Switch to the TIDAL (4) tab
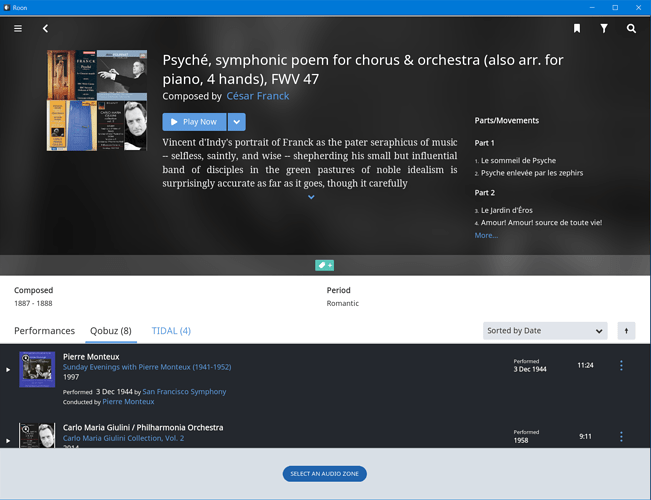 [x=171, y=331]
